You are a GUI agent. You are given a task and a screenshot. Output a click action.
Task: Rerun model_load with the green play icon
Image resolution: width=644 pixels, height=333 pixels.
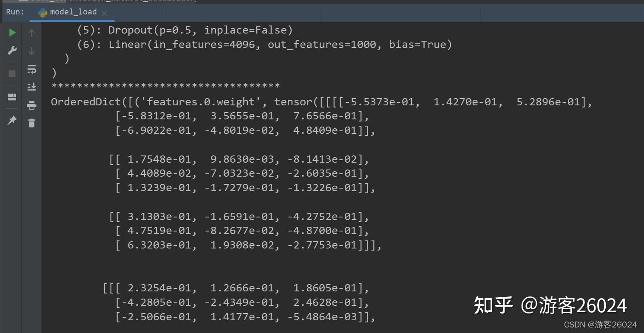click(x=12, y=33)
